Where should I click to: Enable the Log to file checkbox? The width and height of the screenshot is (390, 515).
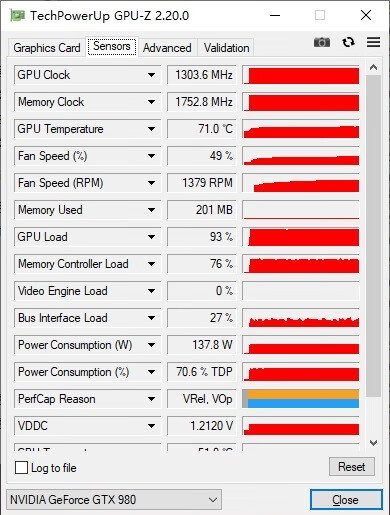(x=21, y=468)
